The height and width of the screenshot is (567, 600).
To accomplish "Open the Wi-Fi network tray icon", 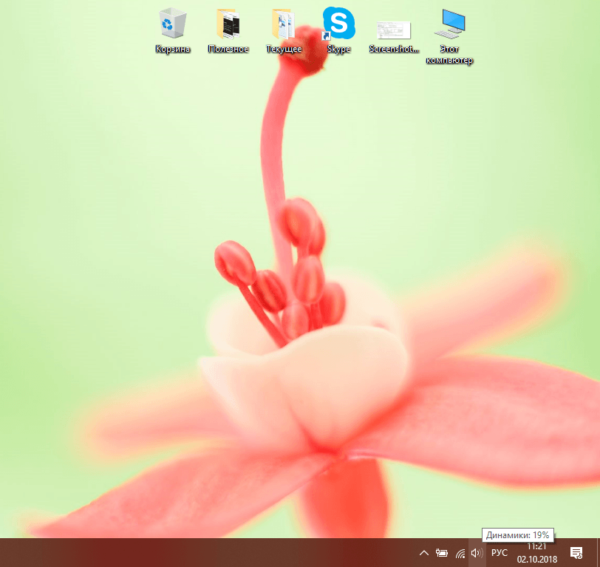I will [460, 553].
